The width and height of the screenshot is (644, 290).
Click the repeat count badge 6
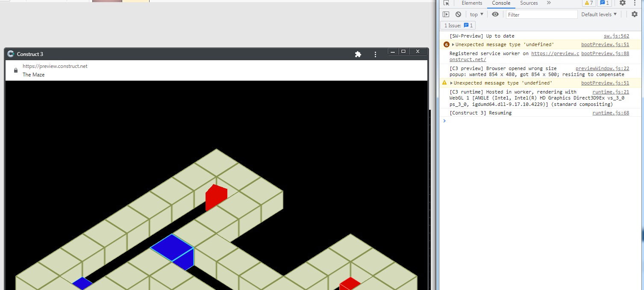pos(447,44)
